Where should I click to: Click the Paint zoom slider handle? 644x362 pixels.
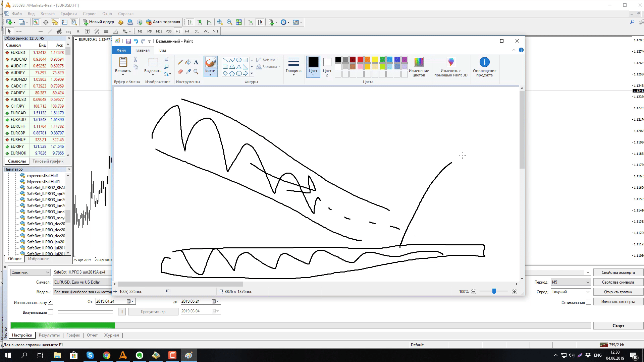pos(494,292)
